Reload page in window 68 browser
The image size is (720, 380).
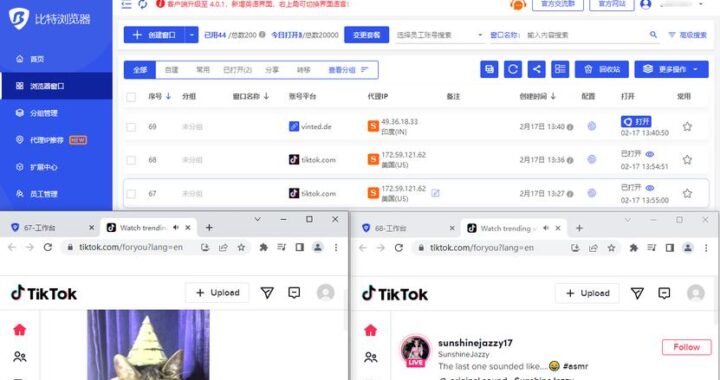(x=399, y=248)
